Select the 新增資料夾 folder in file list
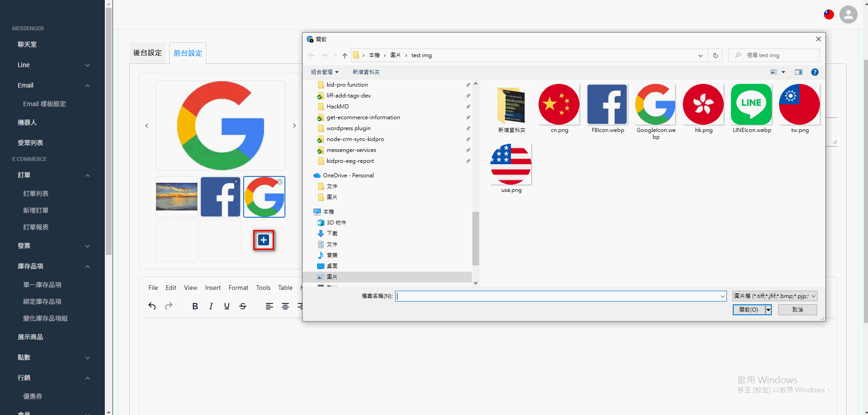This screenshot has width=868, height=415. [511, 109]
